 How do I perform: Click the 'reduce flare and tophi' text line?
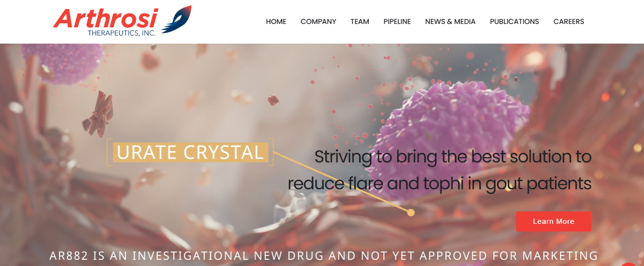440,184
